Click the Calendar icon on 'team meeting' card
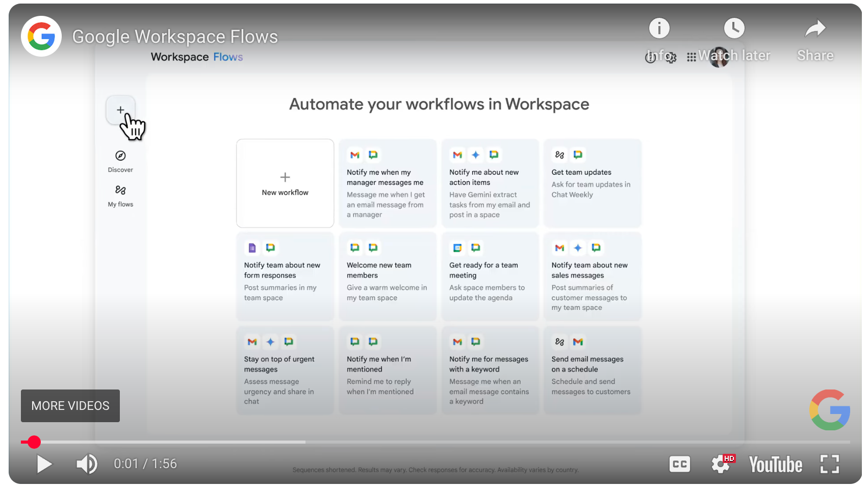The width and height of the screenshot is (868, 487). (457, 248)
